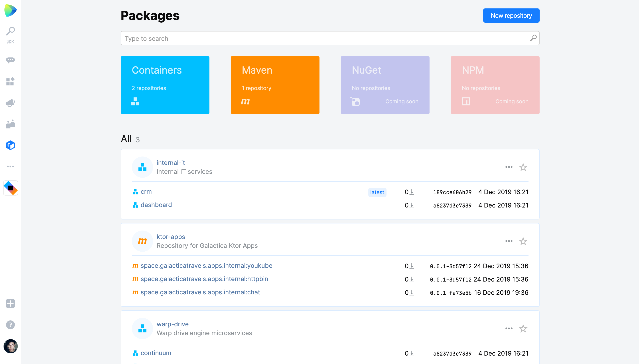Star the warp-drive repository
Viewport: 639px width, 364px height.
point(523,328)
